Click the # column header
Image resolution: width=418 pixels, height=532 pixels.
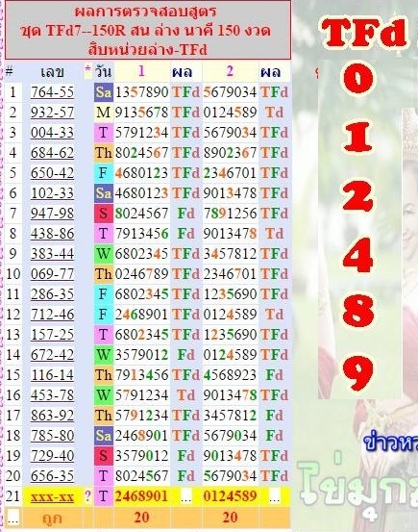click(10, 71)
